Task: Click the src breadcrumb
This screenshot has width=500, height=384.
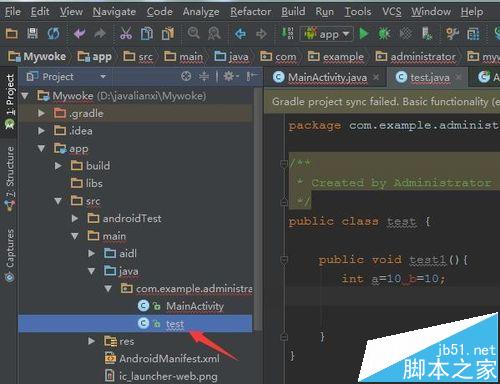Action: click(138, 56)
